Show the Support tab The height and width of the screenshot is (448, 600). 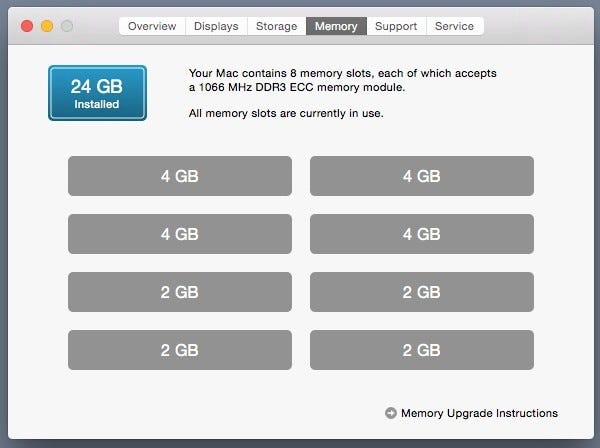click(396, 26)
